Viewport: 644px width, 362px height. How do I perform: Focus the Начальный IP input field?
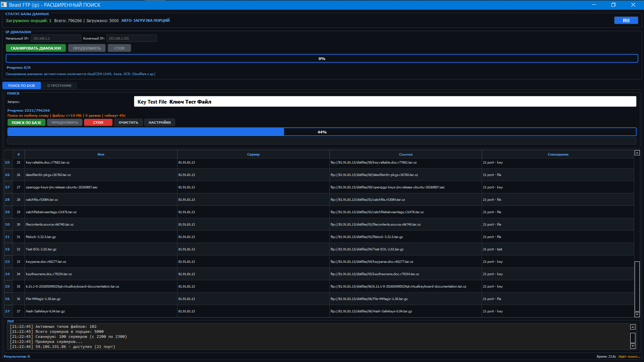click(56, 39)
